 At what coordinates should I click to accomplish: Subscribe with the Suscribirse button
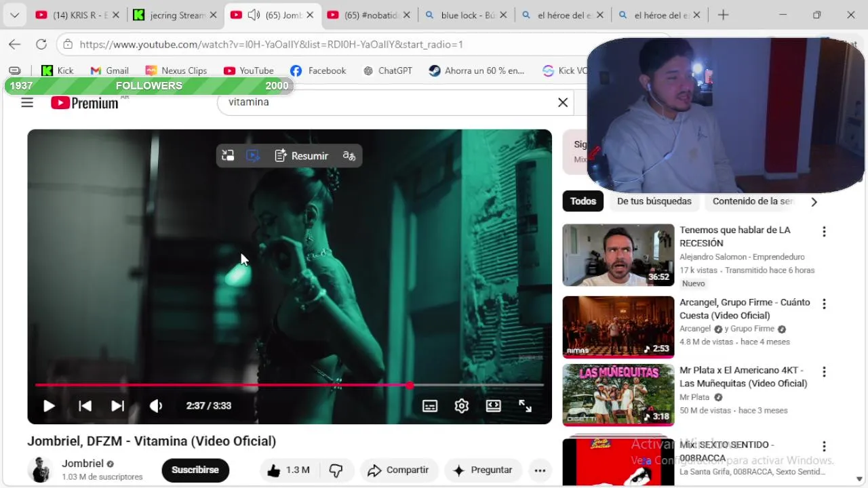(x=195, y=470)
